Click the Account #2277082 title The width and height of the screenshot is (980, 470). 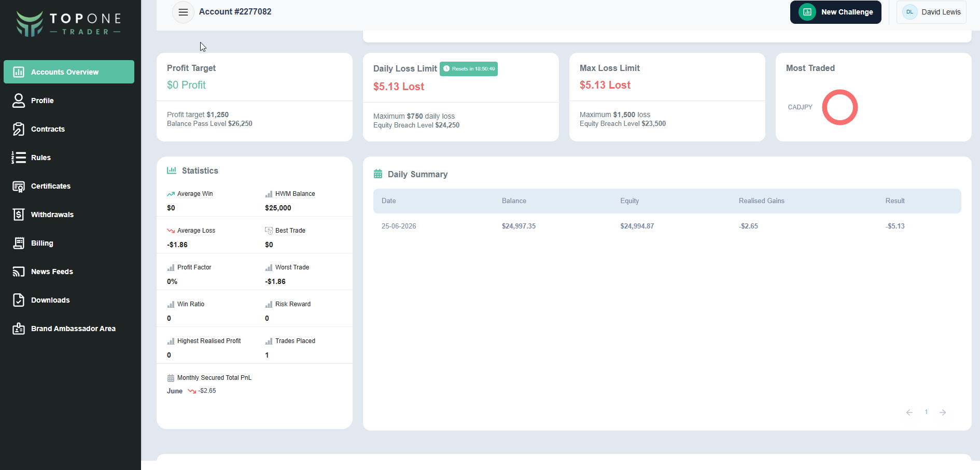235,11
